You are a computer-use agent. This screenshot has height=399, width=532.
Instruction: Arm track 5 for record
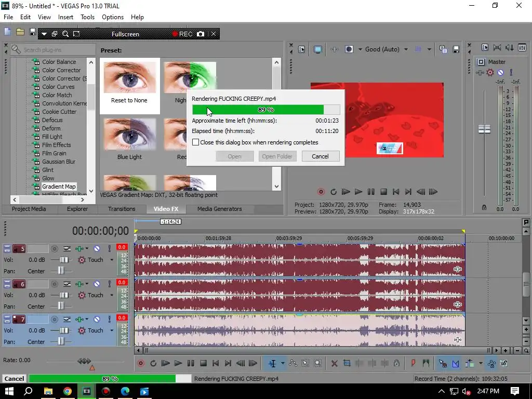tap(54, 249)
